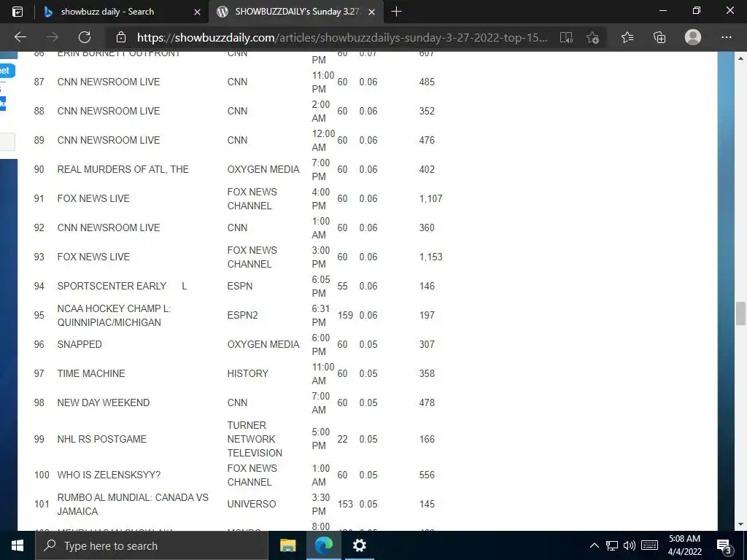The image size is (747, 560).
Task: Open tab actions menu icon
Action: 18,12
